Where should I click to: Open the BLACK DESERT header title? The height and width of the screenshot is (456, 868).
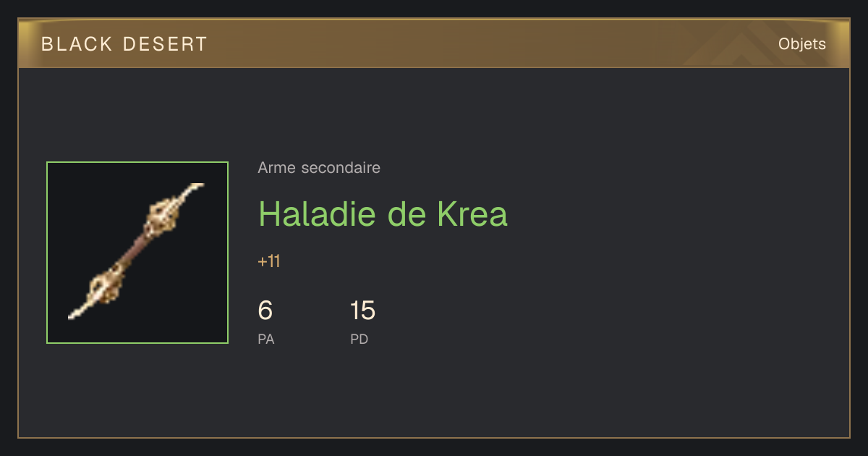pos(124,44)
